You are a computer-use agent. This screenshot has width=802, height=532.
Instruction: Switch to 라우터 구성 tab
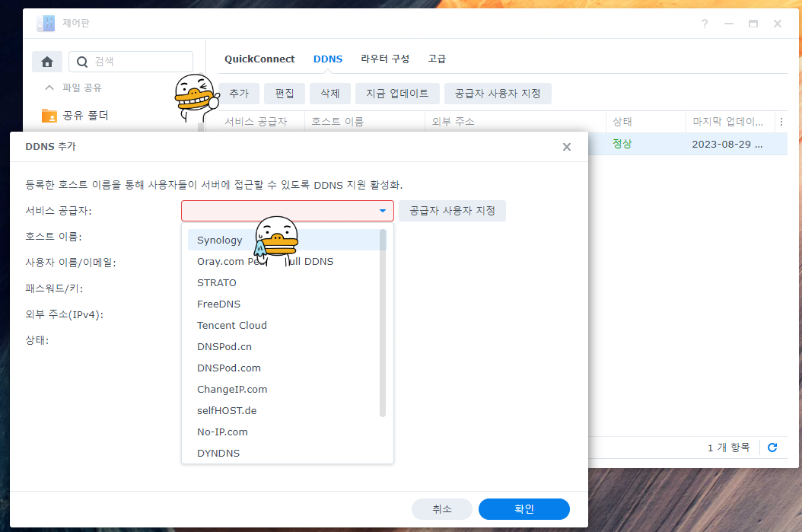pyautogui.click(x=385, y=59)
